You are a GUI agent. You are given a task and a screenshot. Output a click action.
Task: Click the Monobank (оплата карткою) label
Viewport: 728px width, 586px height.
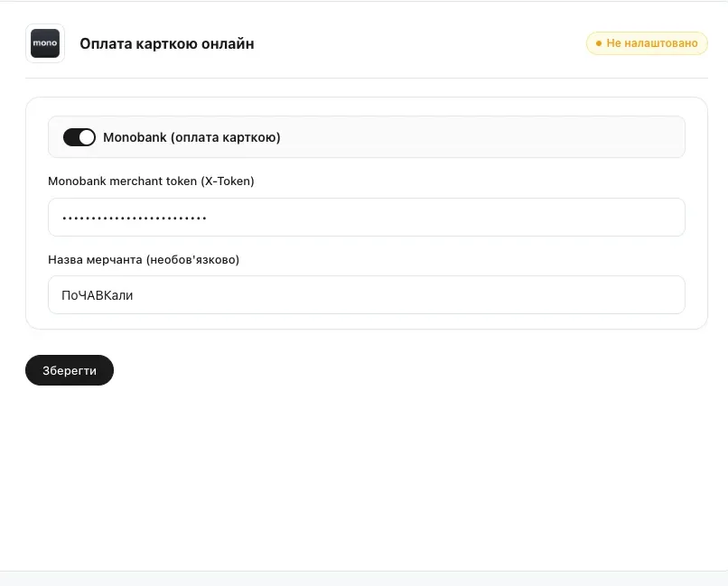click(191, 137)
